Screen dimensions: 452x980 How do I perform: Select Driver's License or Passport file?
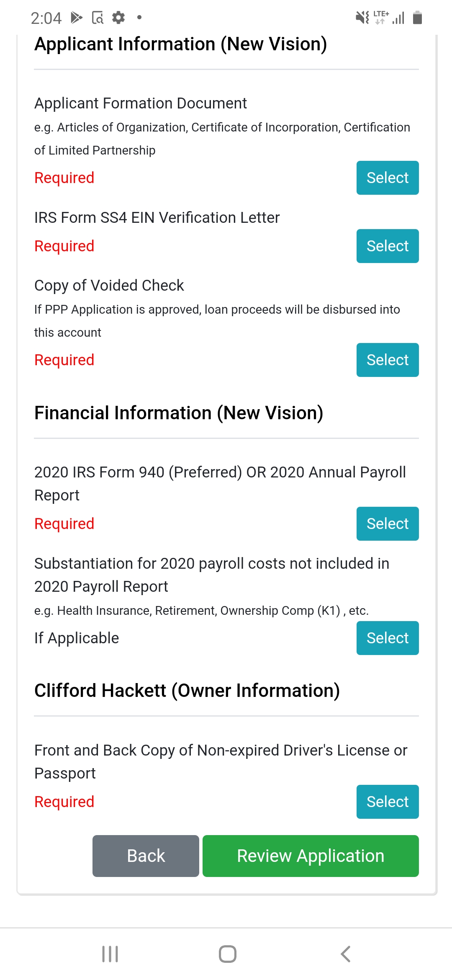point(388,802)
